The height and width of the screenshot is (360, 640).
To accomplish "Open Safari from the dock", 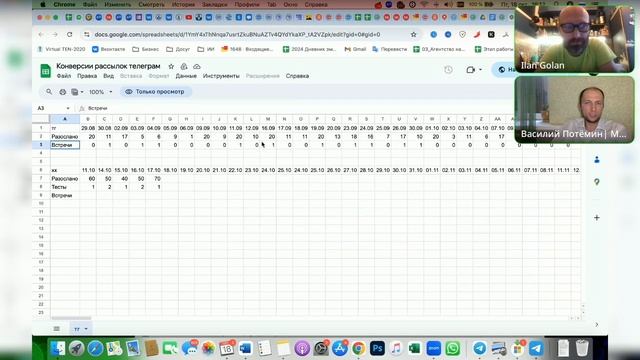I will pyautogui.click(x=95, y=349).
